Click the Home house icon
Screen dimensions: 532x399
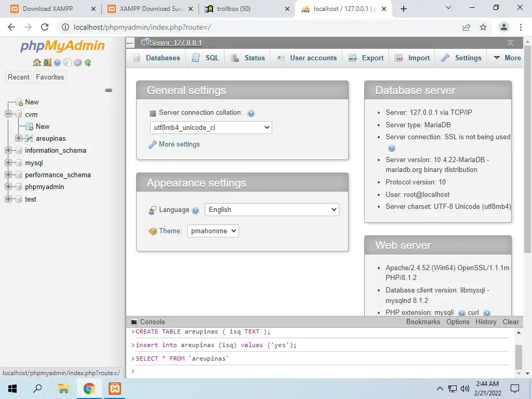37,62
